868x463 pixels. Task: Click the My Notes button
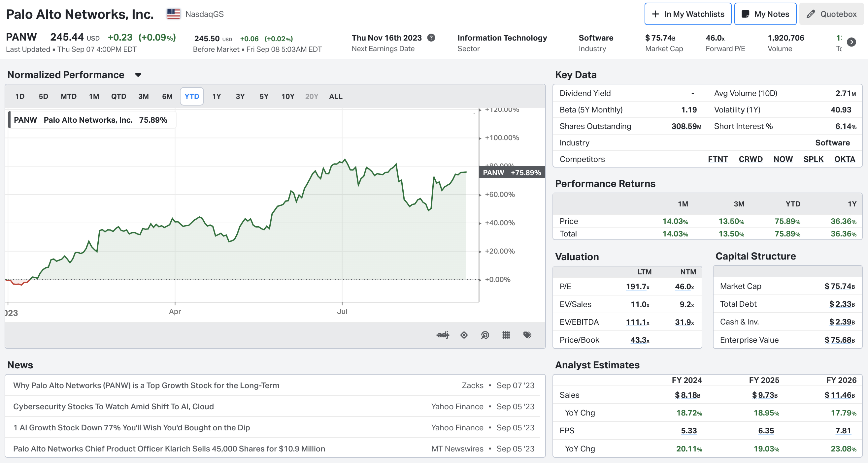coord(765,14)
